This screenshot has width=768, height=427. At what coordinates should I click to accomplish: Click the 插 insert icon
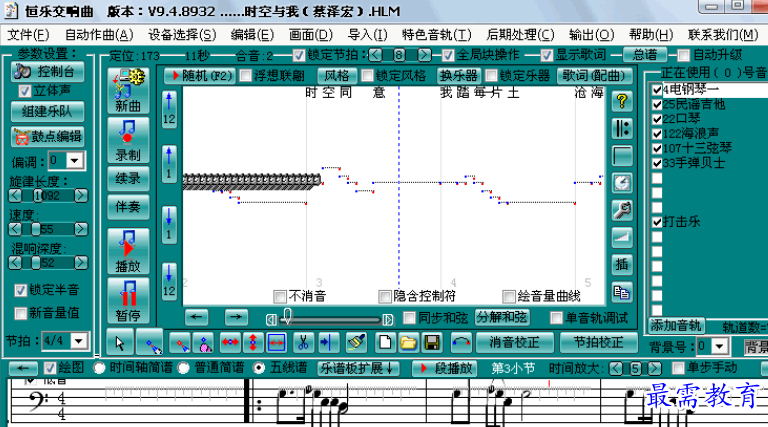[622, 265]
